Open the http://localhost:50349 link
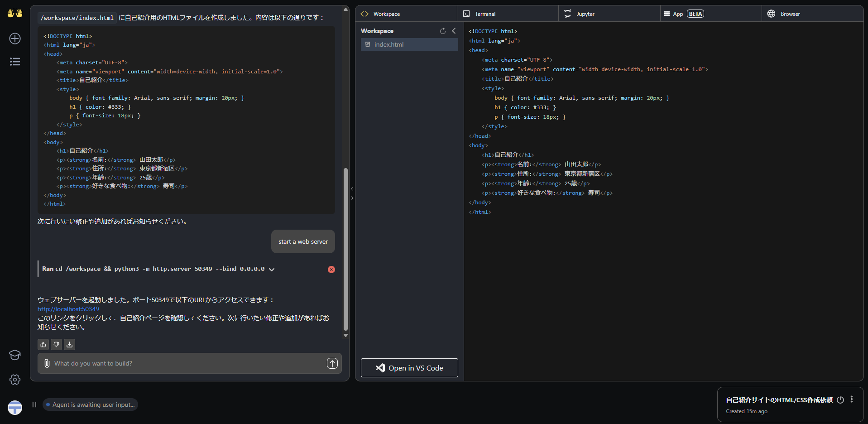The image size is (868, 424). [68, 309]
